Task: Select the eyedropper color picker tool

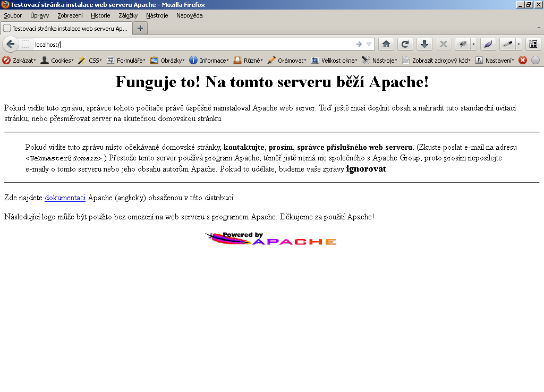Action: click(x=507, y=44)
